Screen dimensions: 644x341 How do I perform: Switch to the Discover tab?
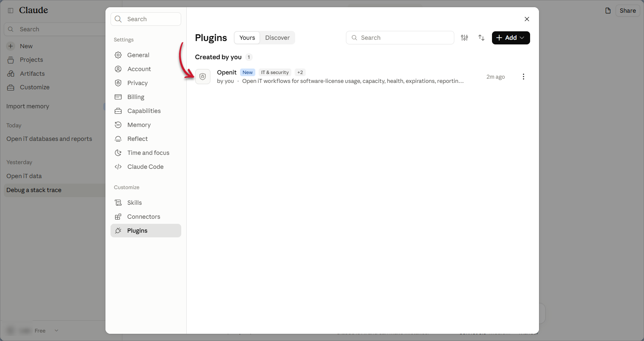click(x=277, y=38)
